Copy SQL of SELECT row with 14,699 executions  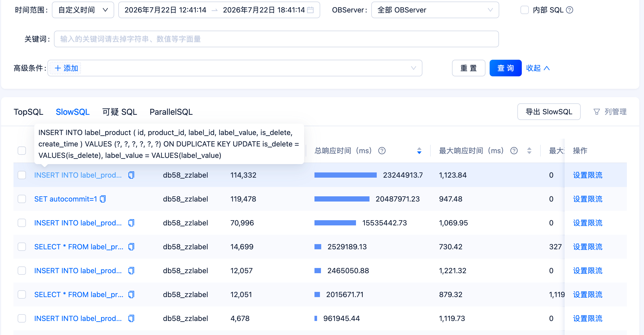click(x=131, y=247)
